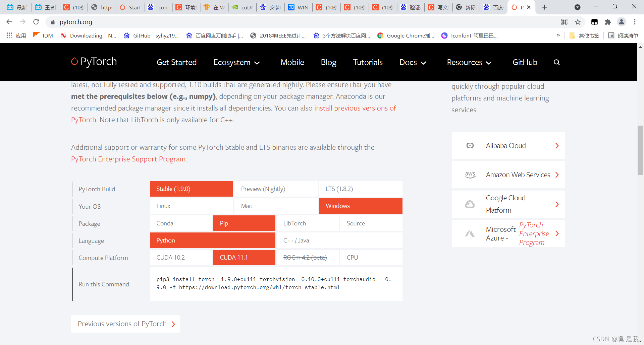
Task: Expand the Resources dropdown menu
Action: pyautogui.click(x=469, y=63)
